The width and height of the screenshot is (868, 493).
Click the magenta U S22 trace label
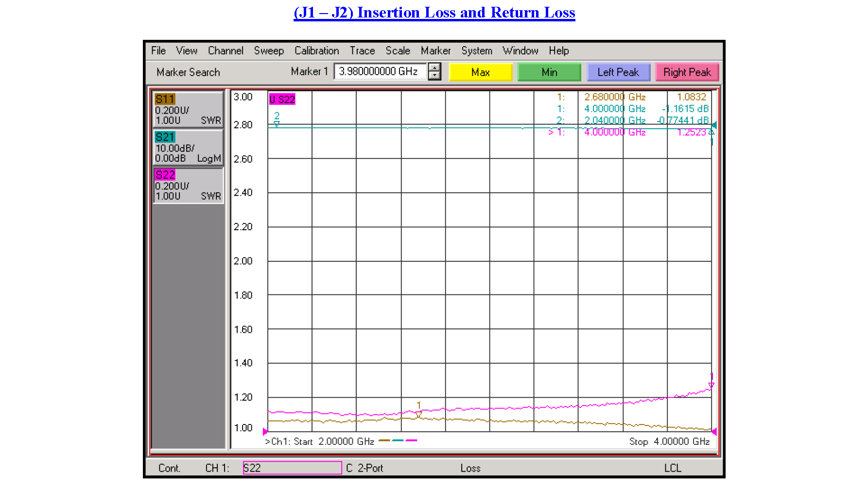tap(282, 99)
